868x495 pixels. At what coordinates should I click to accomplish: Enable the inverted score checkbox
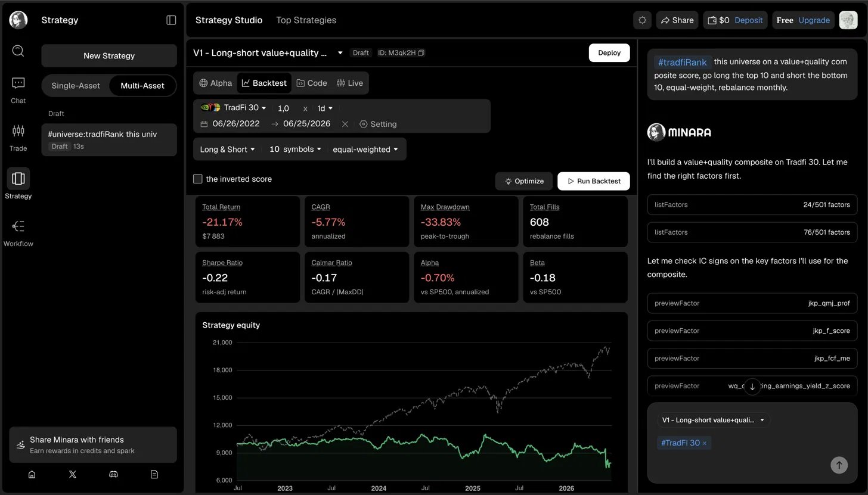coord(198,179)
